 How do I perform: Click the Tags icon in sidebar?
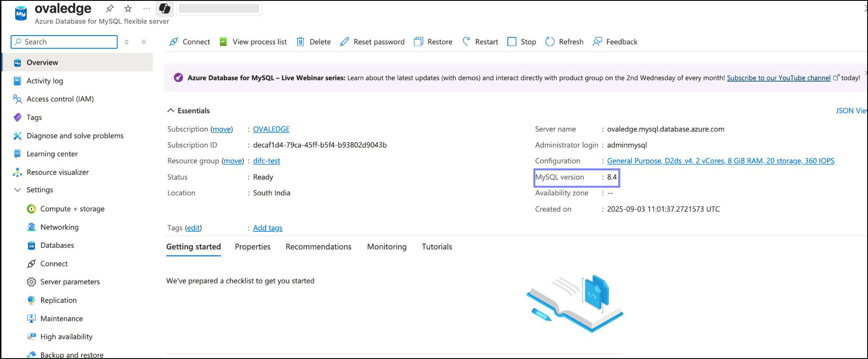17,118
